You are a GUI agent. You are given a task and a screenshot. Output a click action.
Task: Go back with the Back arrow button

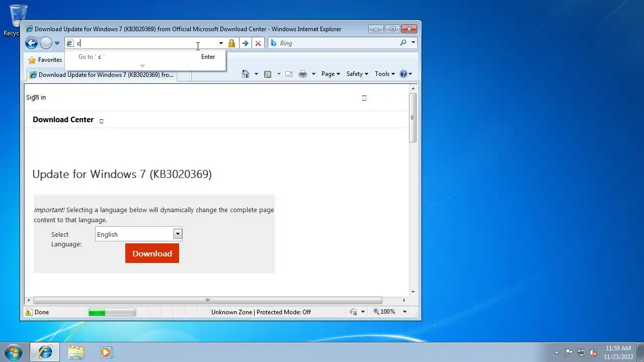pyautogui.click(x=31, y=43)
